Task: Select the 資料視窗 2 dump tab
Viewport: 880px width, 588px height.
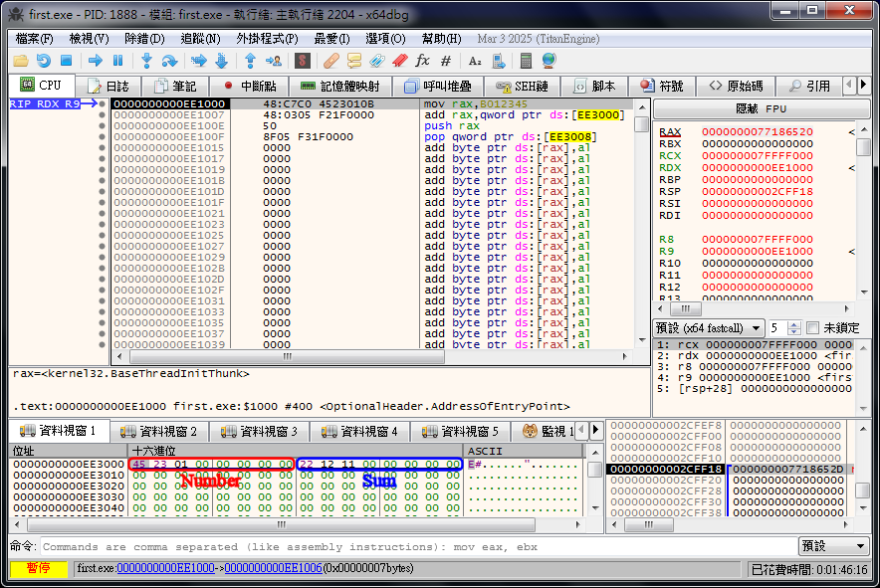Action: coord(158,432)
